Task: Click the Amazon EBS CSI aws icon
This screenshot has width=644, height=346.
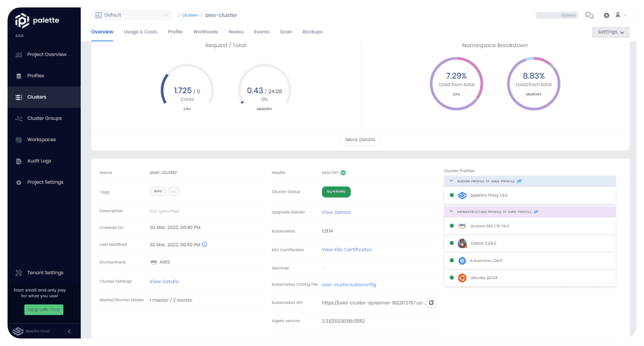Action: coord(462,226)
